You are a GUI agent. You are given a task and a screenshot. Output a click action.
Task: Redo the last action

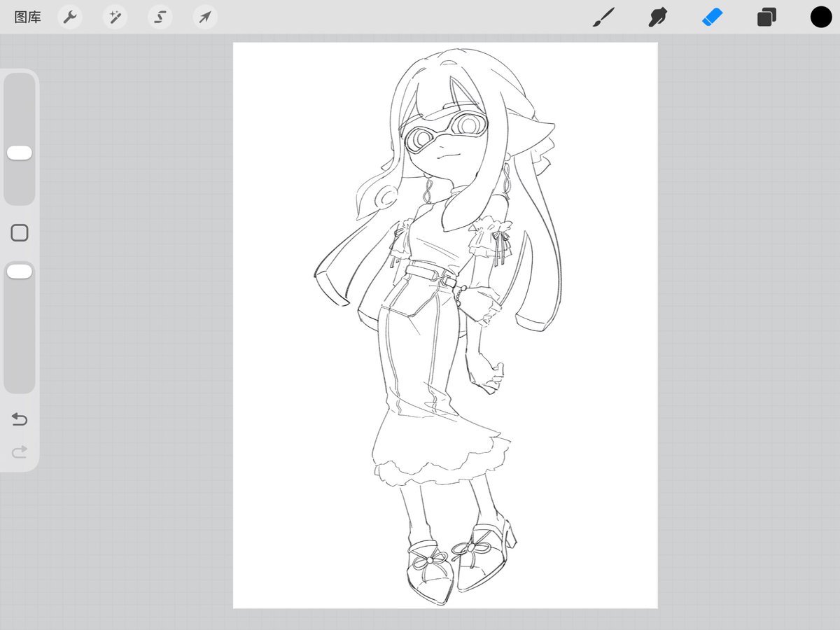tap(20, 452)
